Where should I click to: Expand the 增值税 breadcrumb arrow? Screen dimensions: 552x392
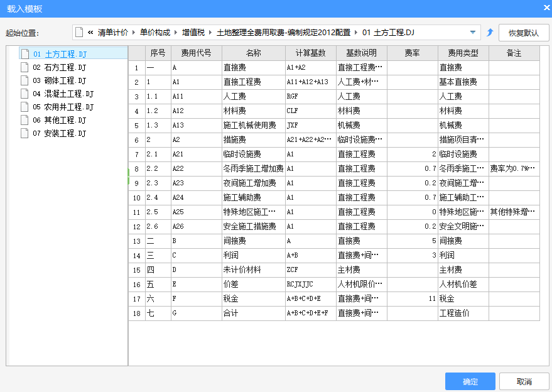210,33
